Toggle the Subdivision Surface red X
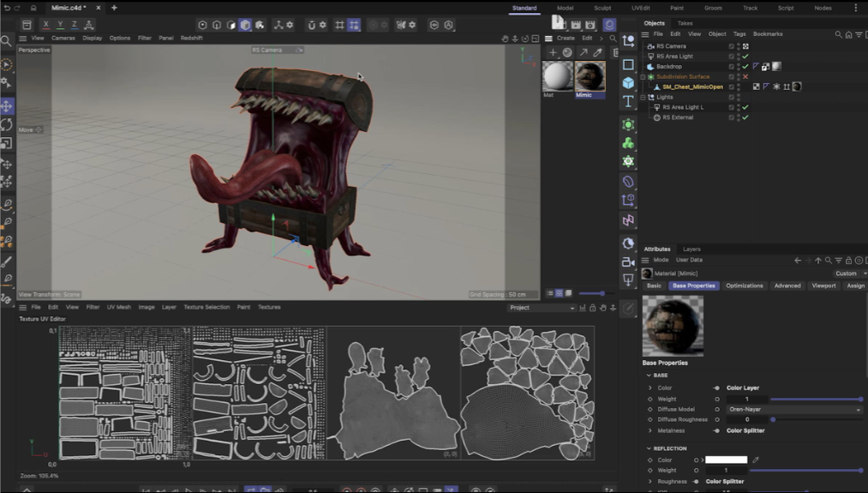This screenshot has width=868, height=493. tap(745, 77)
